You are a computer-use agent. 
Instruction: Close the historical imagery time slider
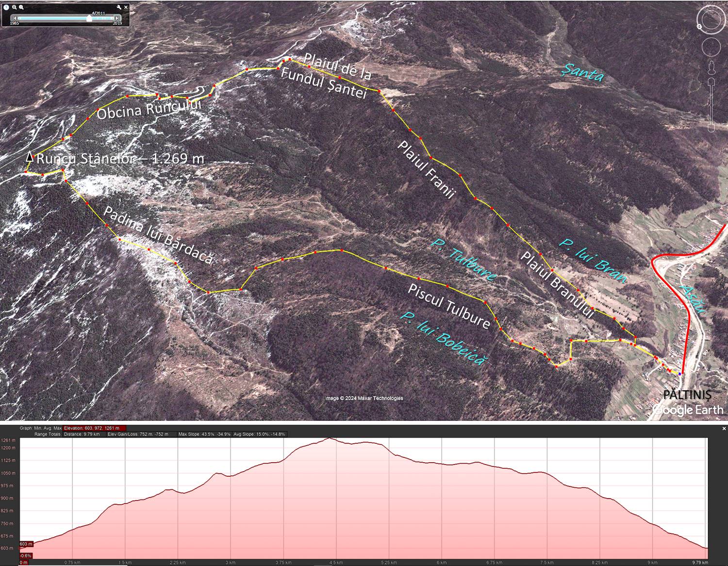126,7
